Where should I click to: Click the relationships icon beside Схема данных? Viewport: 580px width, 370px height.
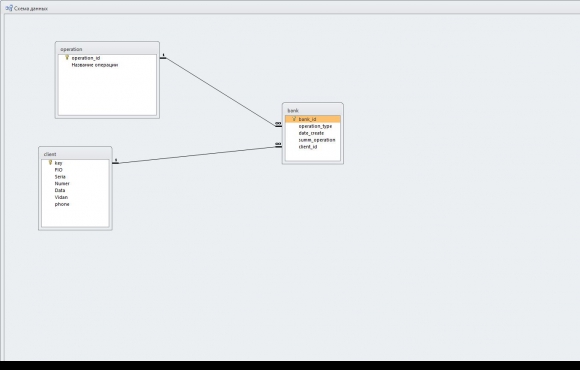9,8
